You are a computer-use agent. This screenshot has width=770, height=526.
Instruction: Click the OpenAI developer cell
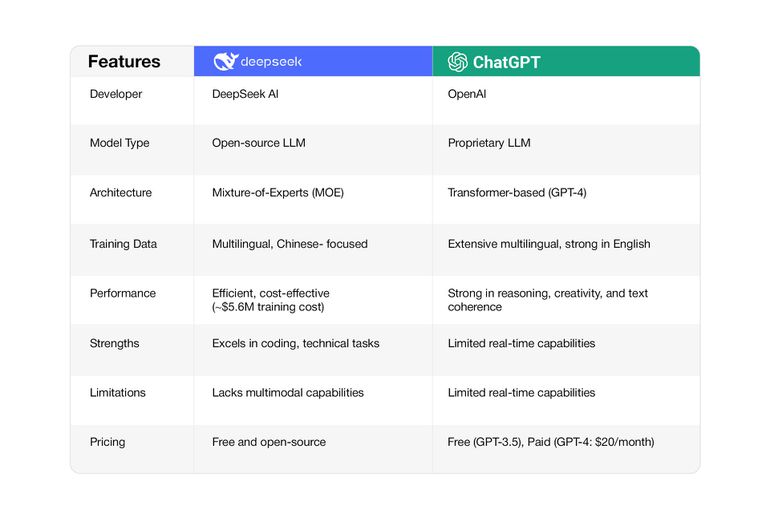coord(468,94)
